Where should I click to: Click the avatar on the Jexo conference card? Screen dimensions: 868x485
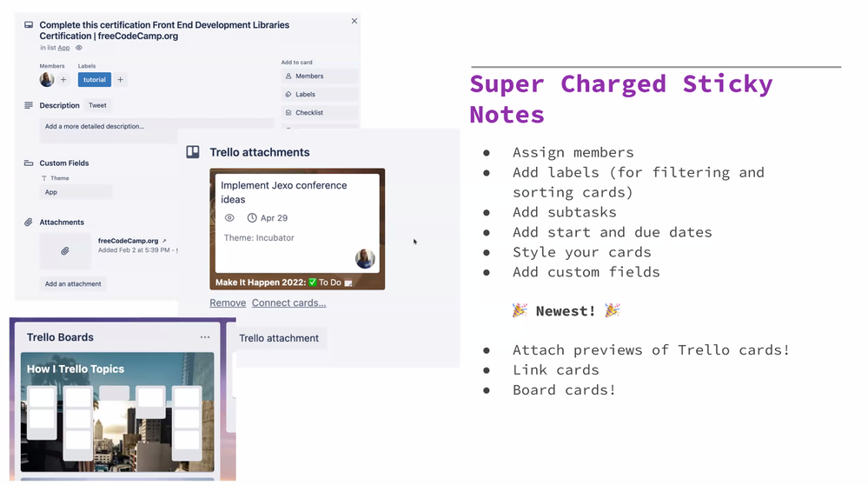click(x=365, y=258)
